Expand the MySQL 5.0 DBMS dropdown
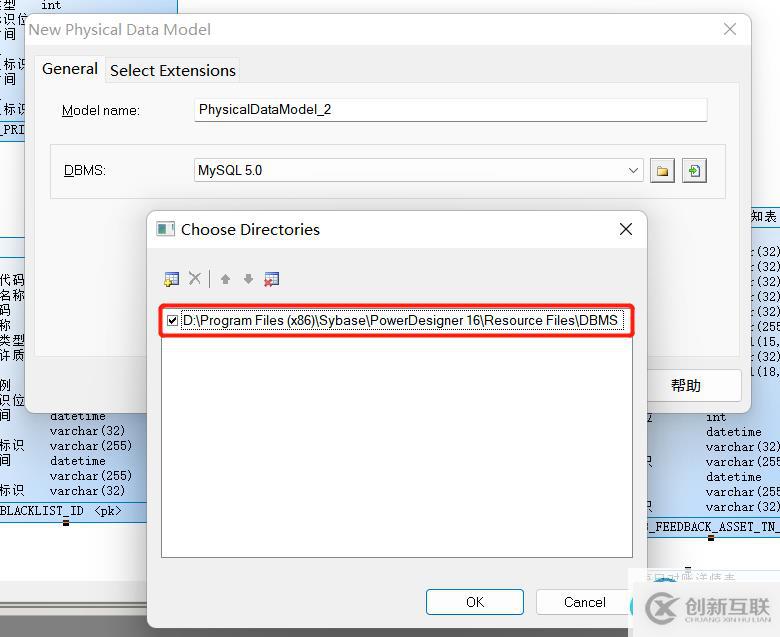Image resolution: width=780 pixels, height=637 pixels. click(633, 171)
